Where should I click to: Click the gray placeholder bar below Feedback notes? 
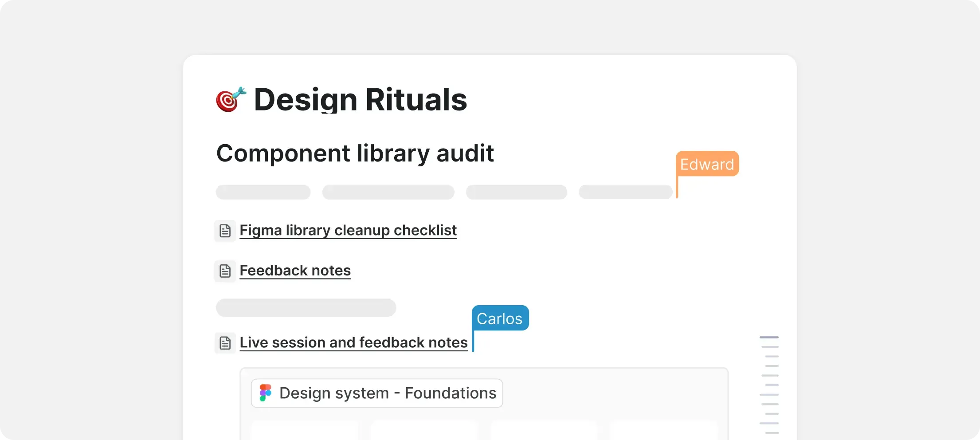[306, 308]
